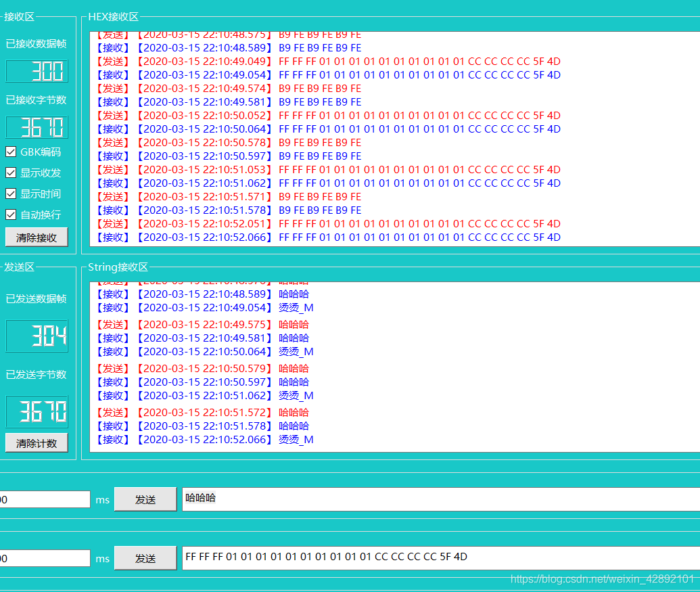Click the 已接收字节数 counter display
This screenshot has height=592, width=700.
[x=37, y=127]
